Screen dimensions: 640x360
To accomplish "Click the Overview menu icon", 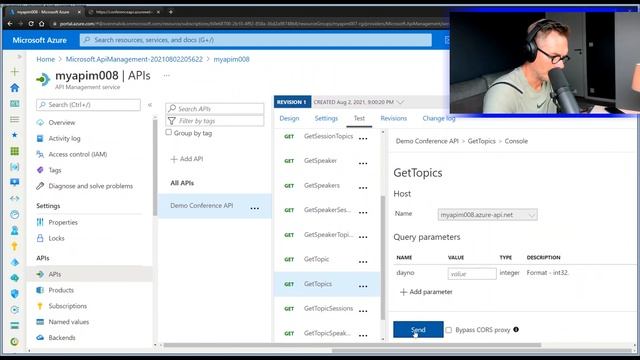I will click(x=40, y=122).
